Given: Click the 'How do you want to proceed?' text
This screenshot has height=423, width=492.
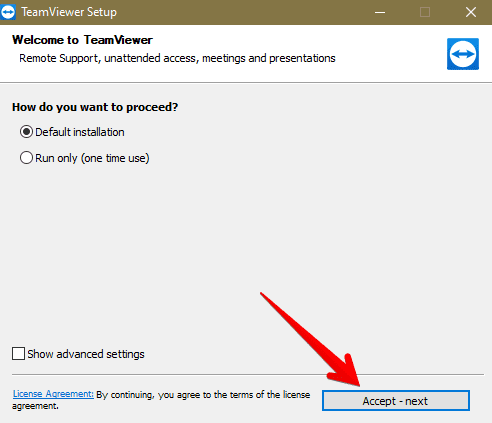Looking at the screenshot, I should pyautogui.click(x=95, y=107).
